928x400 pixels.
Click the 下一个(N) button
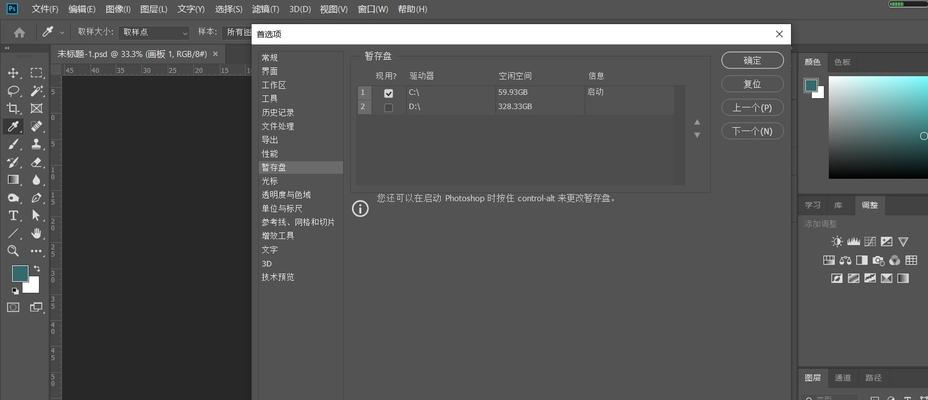752,131
